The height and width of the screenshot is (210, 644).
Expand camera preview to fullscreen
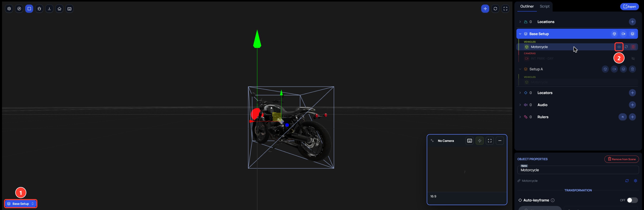click(x=490, y=141)
